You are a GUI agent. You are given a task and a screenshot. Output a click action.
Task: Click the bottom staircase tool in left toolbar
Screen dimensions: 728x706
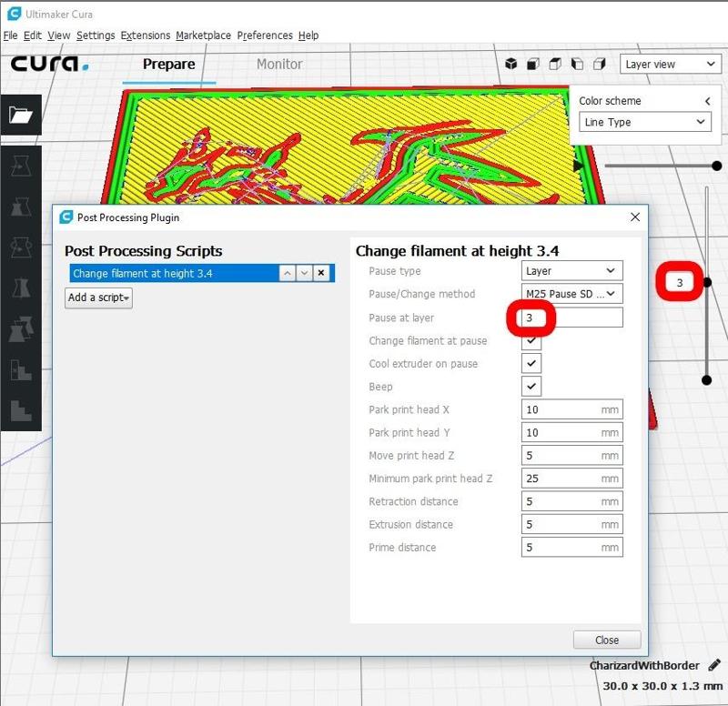pos(21,411)
